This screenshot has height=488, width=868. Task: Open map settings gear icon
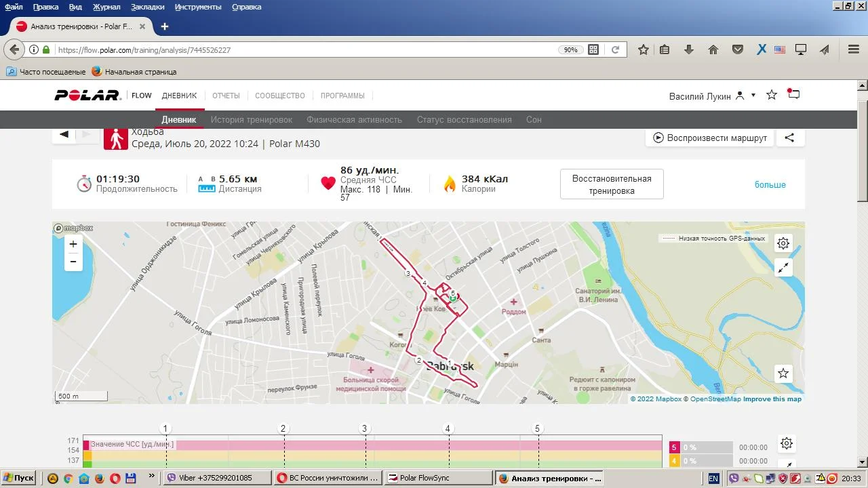click(x=783, y=243)
